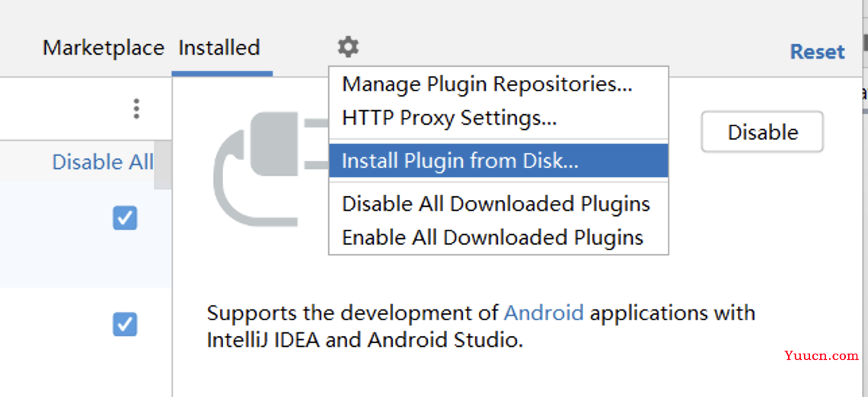The width and height of the screenshot is (868, 397).
Task: Select Install Plugin from Disk...
Action: [x=498, y=161]
